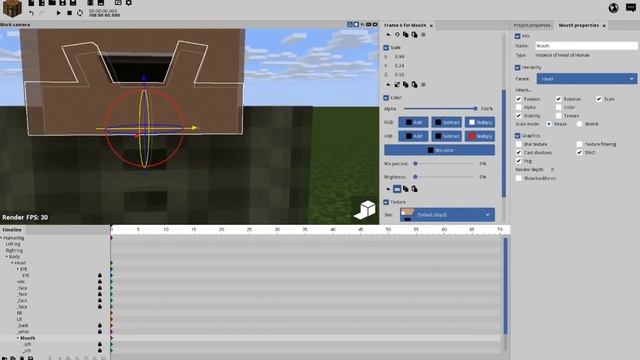Collapse the Head tree item

coord(12,263)
